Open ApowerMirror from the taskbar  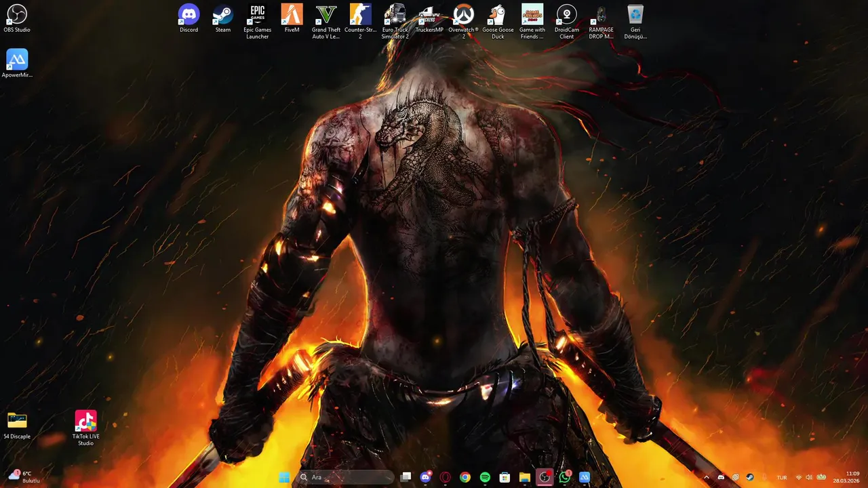(585, 477)
